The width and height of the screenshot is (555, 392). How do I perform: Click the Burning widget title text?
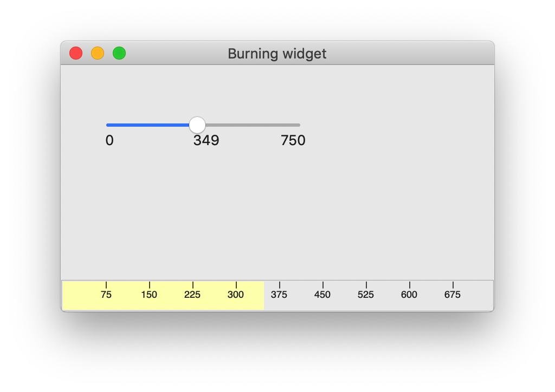point(277,54)
